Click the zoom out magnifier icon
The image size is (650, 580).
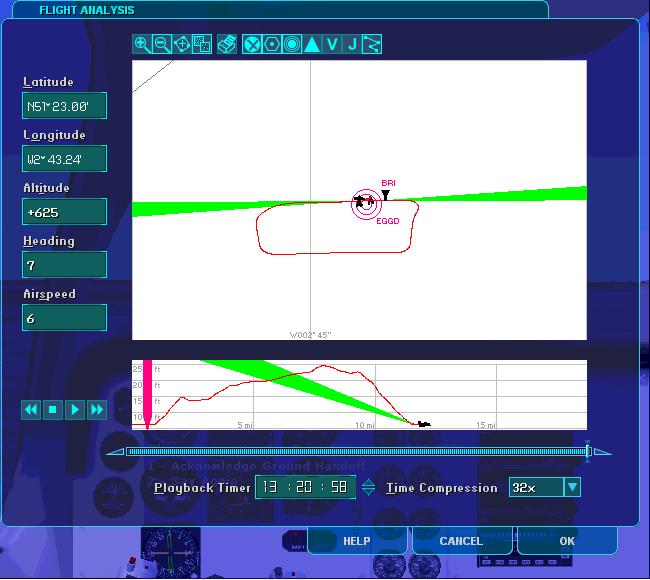(162, 44)
